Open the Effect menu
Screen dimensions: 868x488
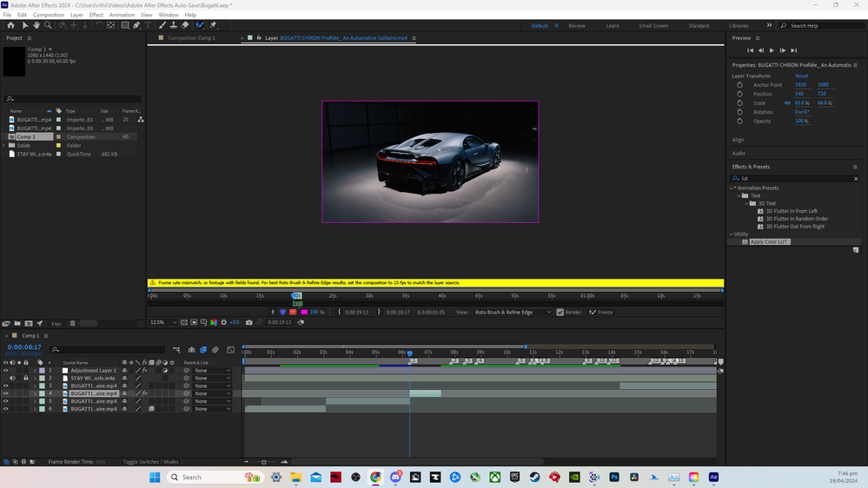click(96, 15)
